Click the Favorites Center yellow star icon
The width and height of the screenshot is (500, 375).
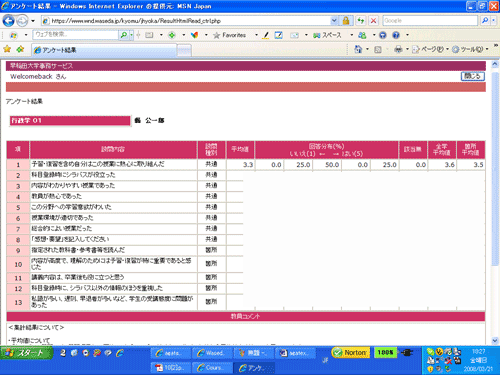click(7, 49)
